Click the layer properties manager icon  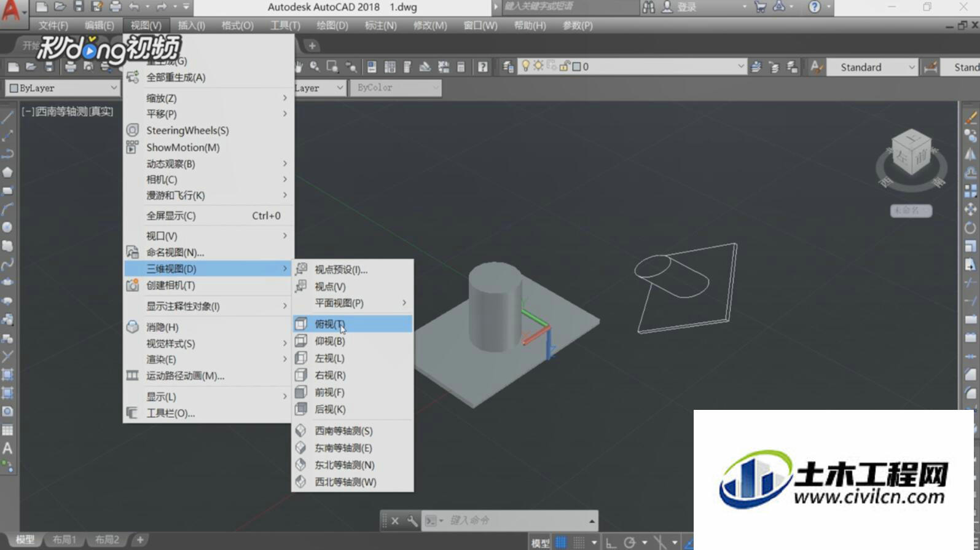508,66
